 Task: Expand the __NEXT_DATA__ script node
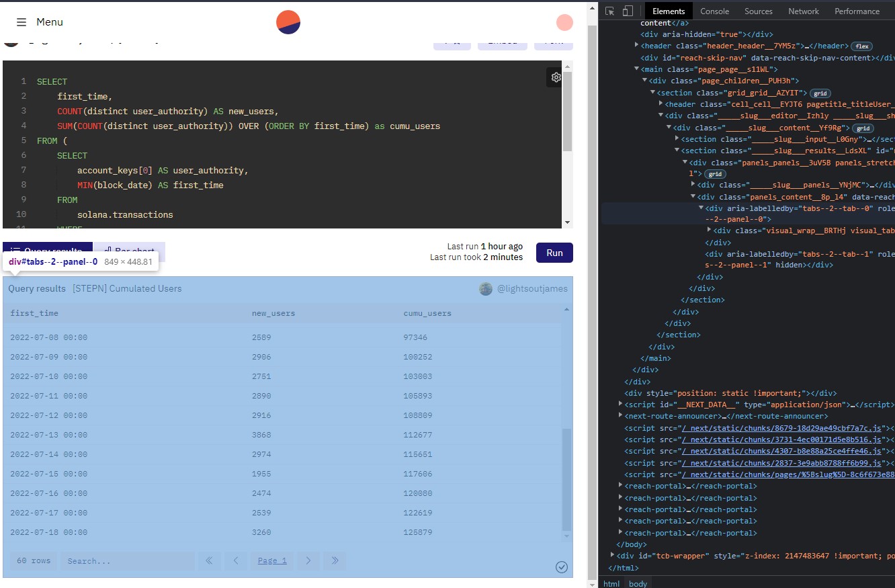coord(620,405)
